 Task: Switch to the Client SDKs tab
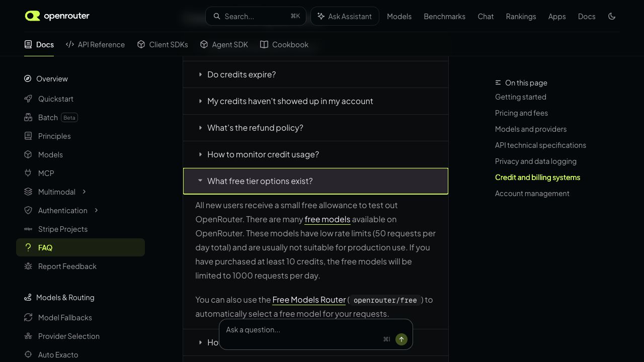(163, 45)
